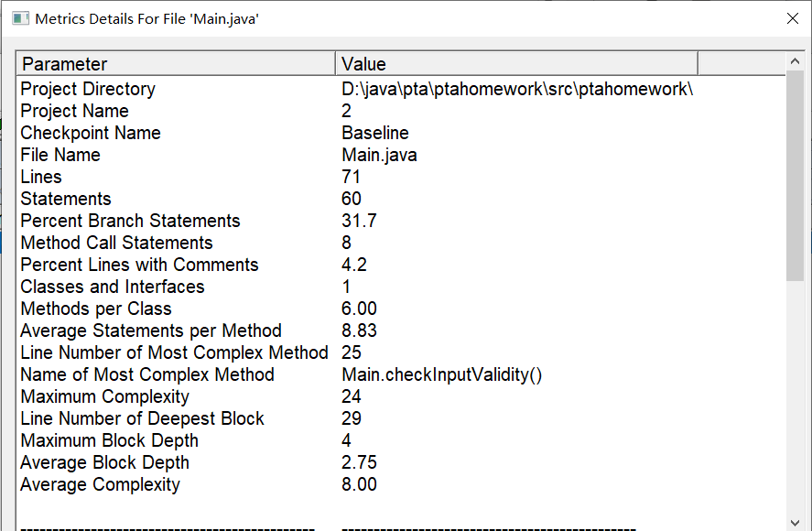The image size is (812, 531).
Task: Click the Main.checkInputValidity() value
Action: pyautogui.click(x=442, y=374)
